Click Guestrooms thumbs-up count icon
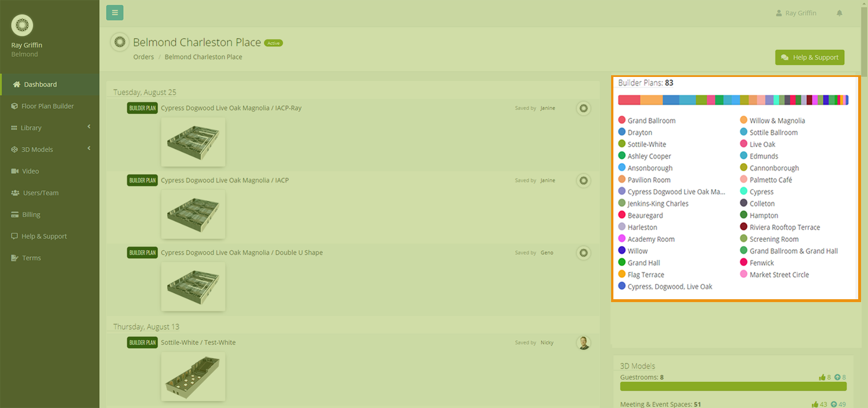This screenshot has height=408, width=868. point(822,377)
